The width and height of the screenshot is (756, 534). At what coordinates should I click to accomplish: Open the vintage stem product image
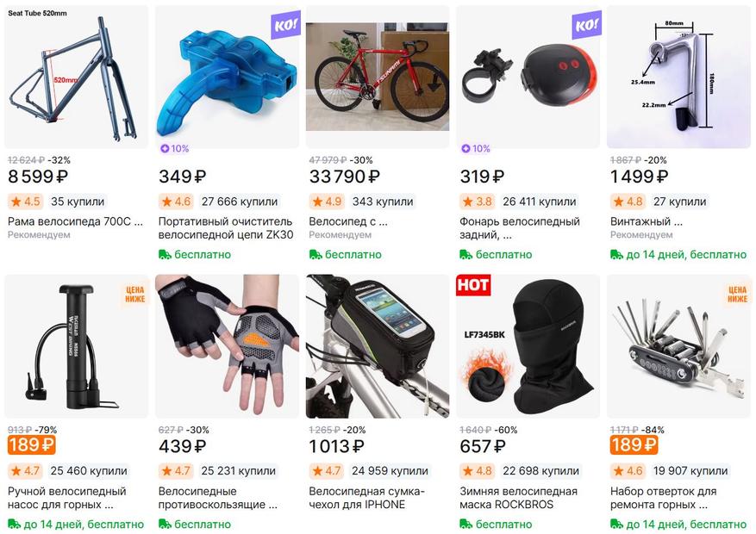coord(679,77)
